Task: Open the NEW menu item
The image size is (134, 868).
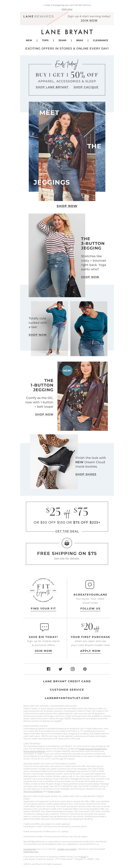Action: 29,40
